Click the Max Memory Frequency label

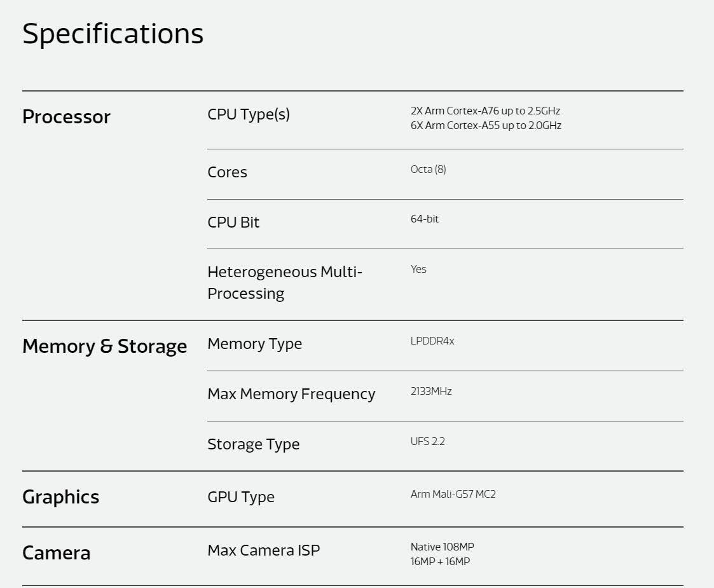click(x=291, y=394)
